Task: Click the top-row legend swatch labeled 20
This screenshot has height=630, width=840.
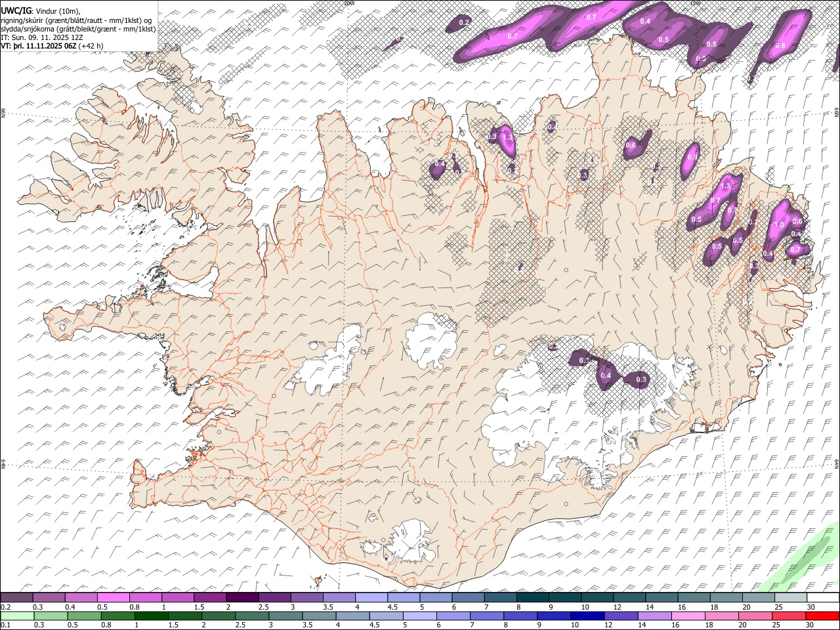Action: [x=759, y=598]
